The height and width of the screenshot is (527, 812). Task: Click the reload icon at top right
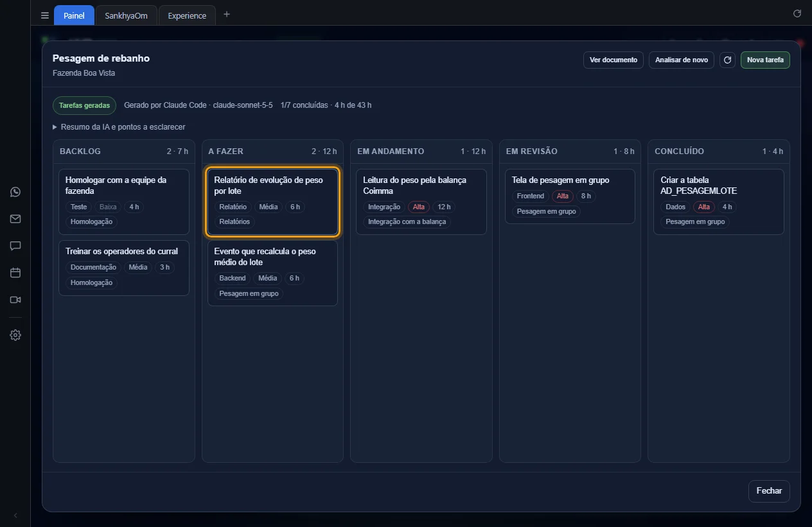[x=797, y=13]
